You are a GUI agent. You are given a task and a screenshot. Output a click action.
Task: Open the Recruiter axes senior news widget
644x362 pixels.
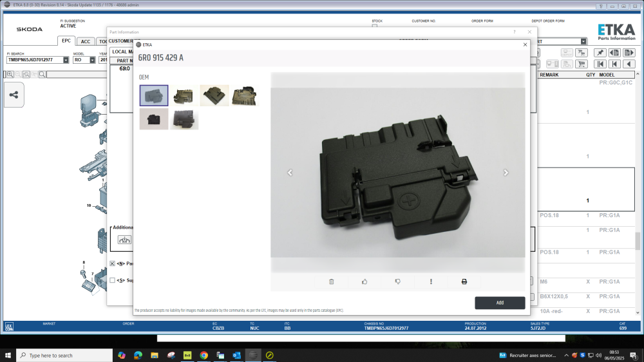pos(528,356)
